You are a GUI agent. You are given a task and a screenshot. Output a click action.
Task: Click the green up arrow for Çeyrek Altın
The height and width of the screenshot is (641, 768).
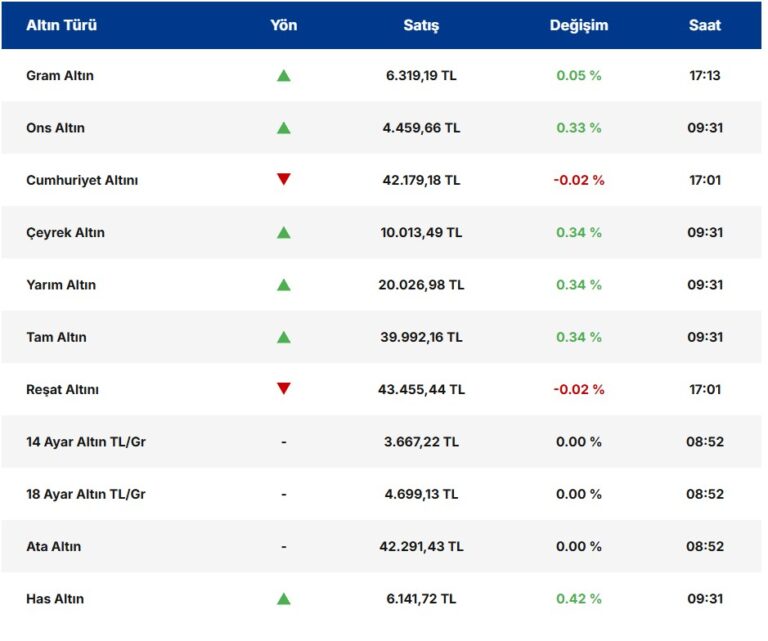pyautogui.click(x=284, y=233)
